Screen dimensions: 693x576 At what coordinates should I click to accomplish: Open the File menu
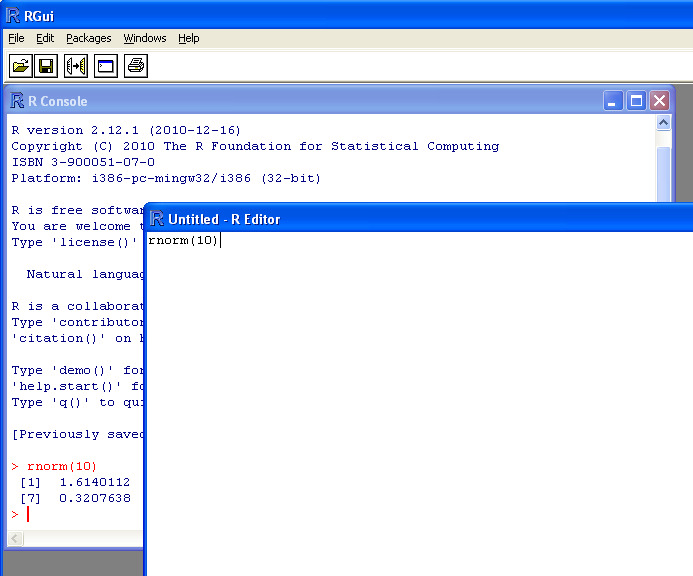coord(16,38)
